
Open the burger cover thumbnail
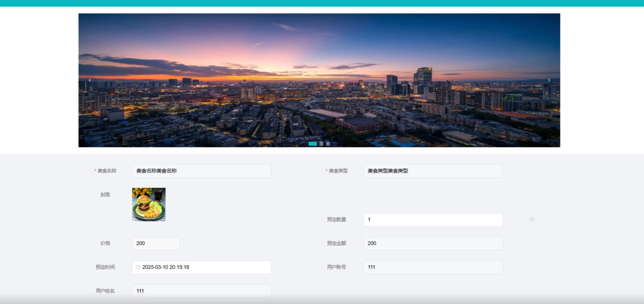pyautogui.click(x=149, y=204)
